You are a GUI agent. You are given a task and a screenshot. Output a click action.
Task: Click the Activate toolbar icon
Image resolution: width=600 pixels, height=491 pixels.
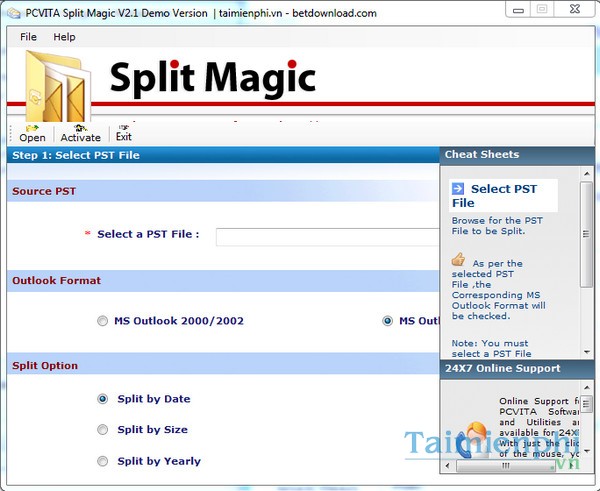[80, 134]
